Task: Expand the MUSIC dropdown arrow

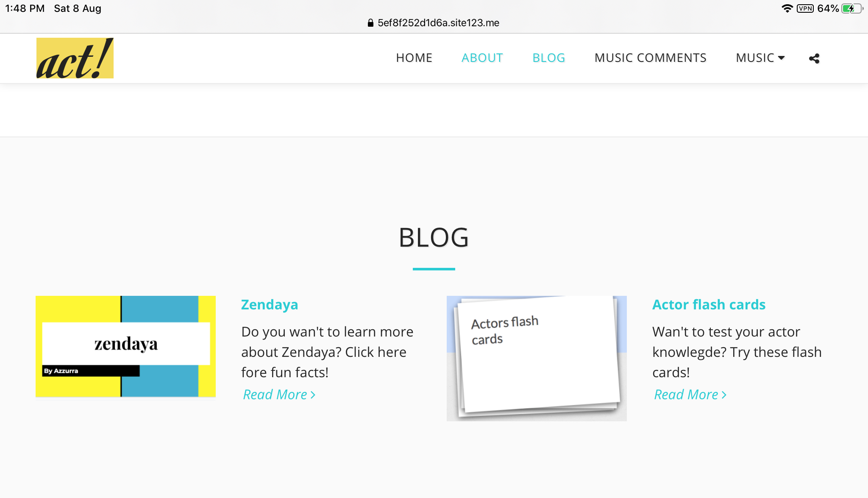Action: 782,58
